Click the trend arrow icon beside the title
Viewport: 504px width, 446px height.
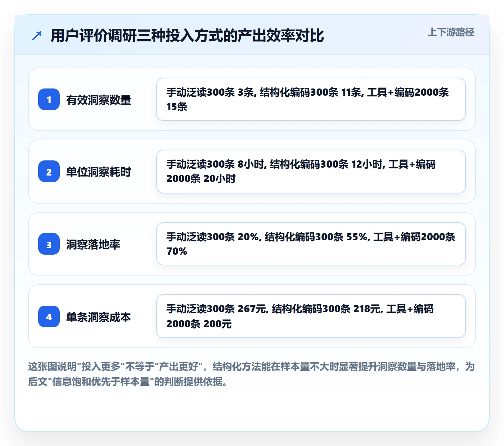pos(37,36)
